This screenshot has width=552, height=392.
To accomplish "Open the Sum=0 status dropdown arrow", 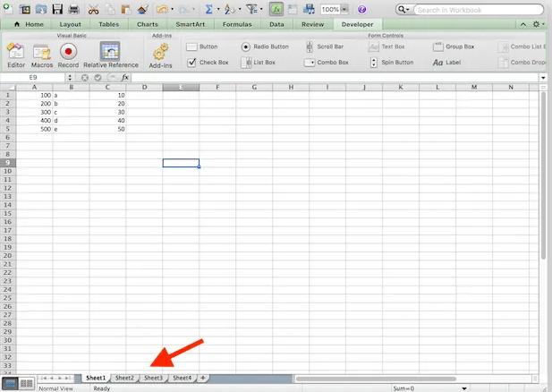I will (x=464, y=388).
